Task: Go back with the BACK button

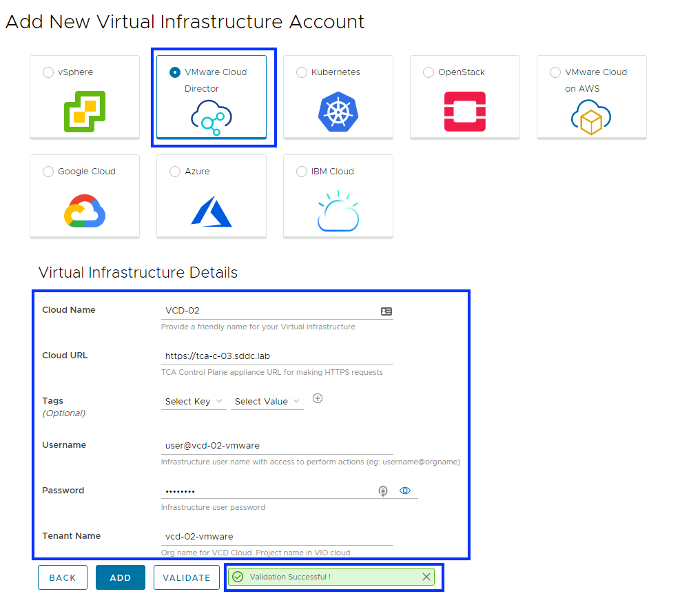Action: point(63,577)
